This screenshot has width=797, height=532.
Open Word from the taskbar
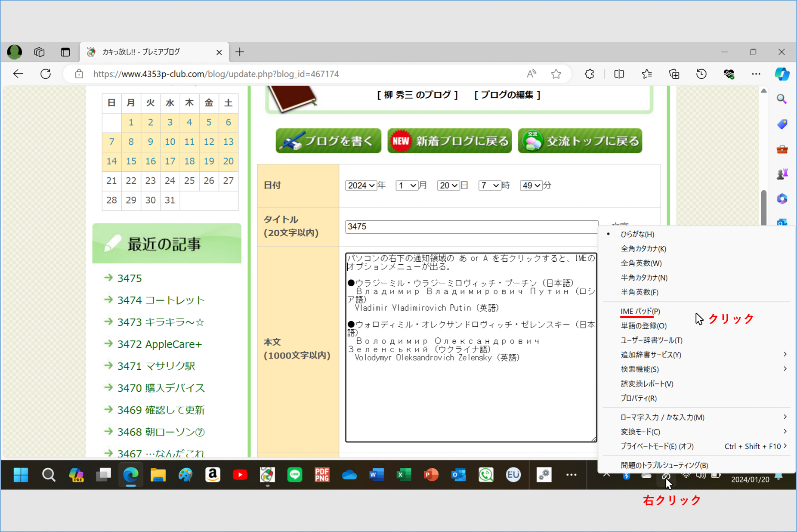coord(377,475)
